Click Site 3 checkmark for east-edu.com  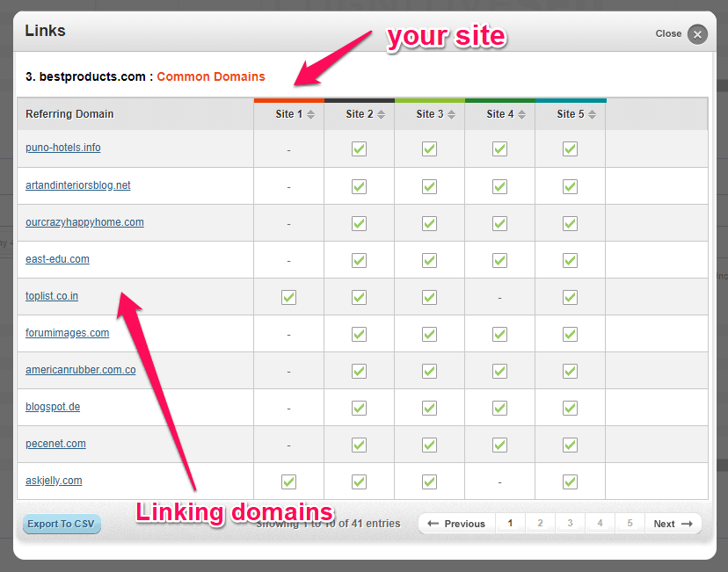pos(429,261)
